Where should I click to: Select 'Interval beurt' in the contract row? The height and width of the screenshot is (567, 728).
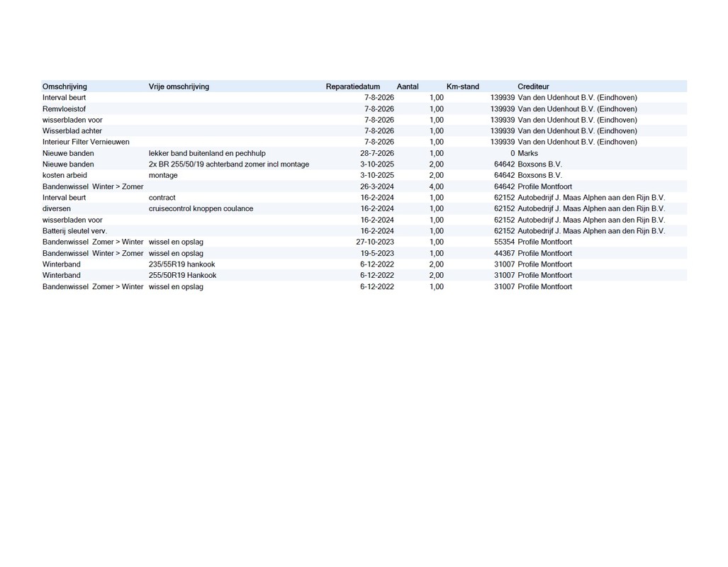coord(64,198)
